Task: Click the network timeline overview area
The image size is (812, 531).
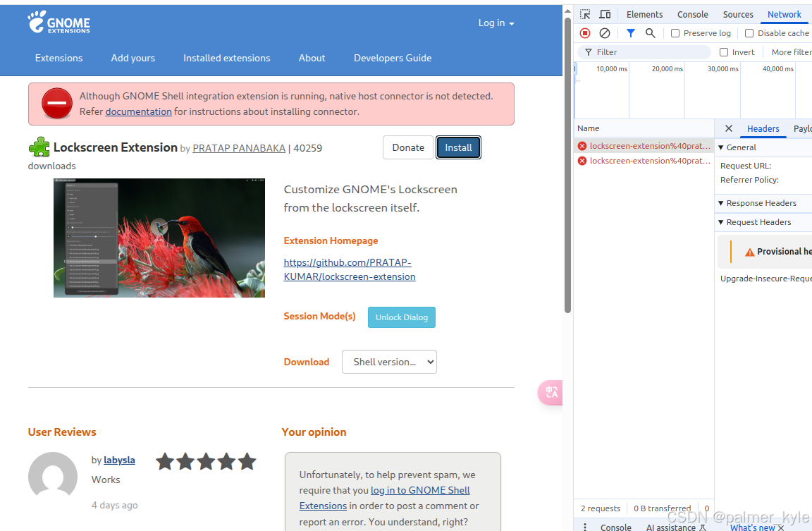Action: [x=692, y=90]
